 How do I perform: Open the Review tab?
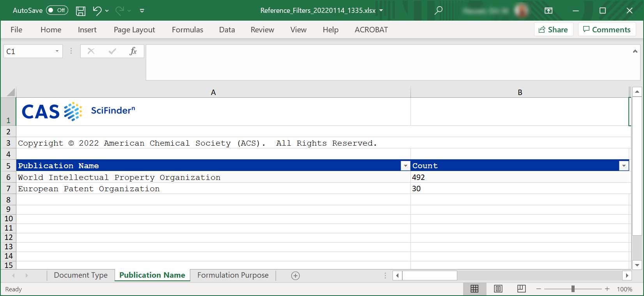click(262, 30)
